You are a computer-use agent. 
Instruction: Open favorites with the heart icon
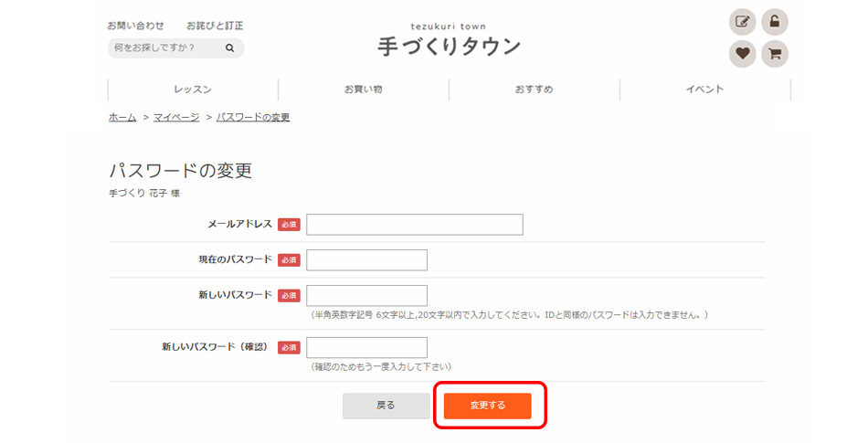tap(743, 54)
